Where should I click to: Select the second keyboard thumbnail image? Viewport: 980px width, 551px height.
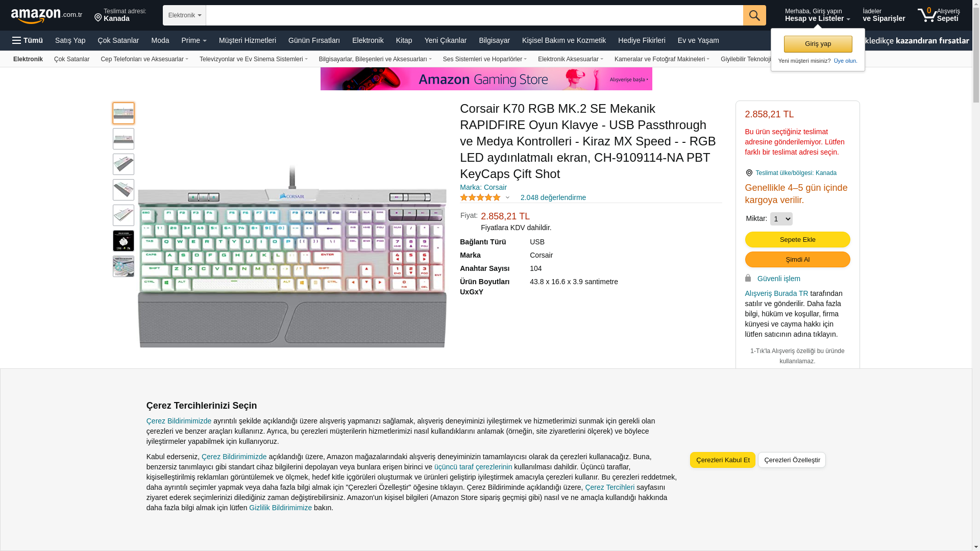(x=124, y=139)
